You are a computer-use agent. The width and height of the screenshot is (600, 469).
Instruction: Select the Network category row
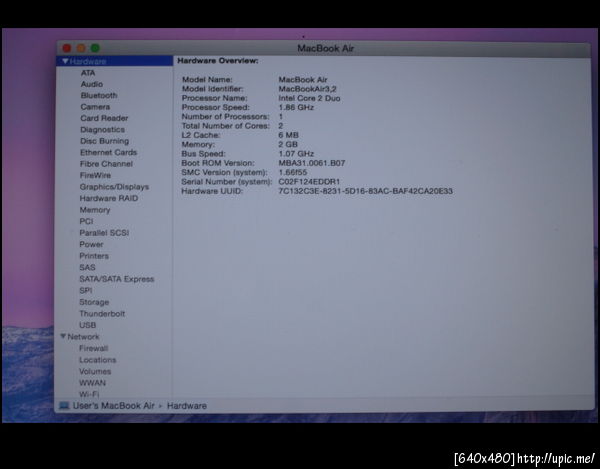click(x=114, y=337)
